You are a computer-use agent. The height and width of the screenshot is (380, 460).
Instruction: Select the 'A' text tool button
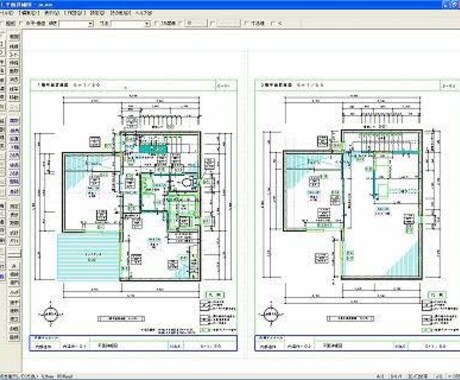[14, 266]
